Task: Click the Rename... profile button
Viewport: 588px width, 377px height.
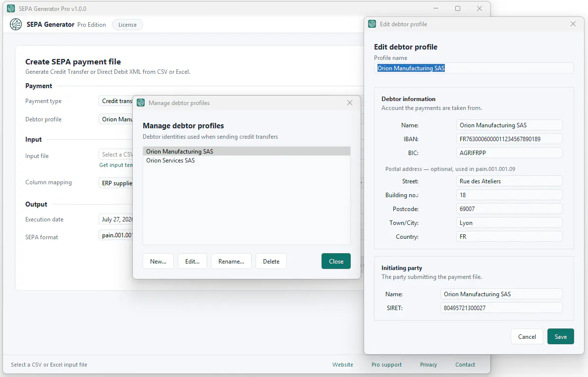Action: click(231, 262)
